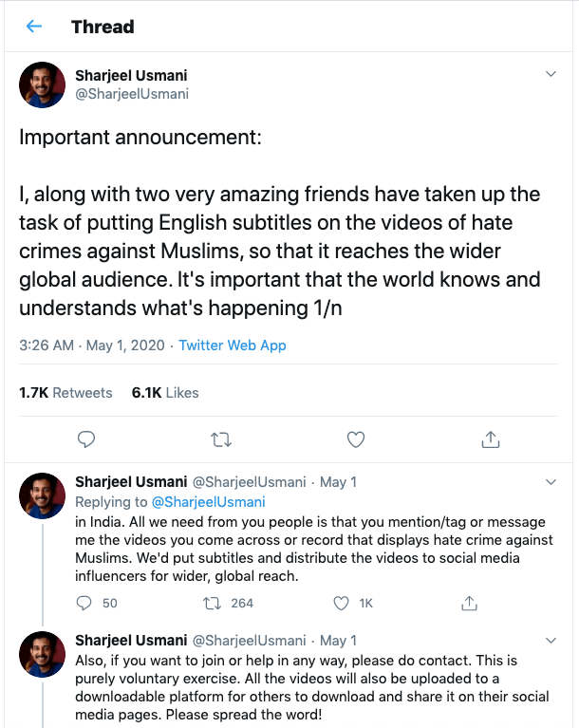Share the reply mentioning social media influencers
The image size is (579, 728).
(468, 603)
